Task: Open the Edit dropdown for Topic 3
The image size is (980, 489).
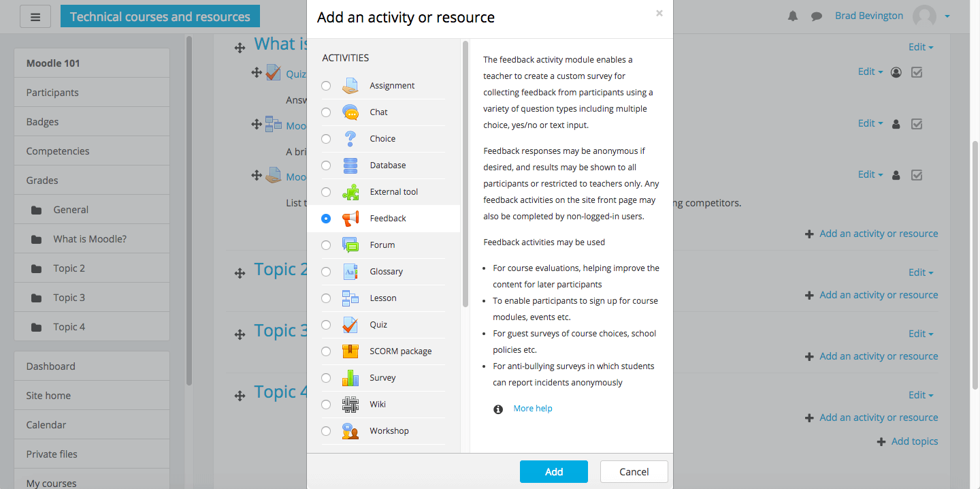Action: (921, 334)
